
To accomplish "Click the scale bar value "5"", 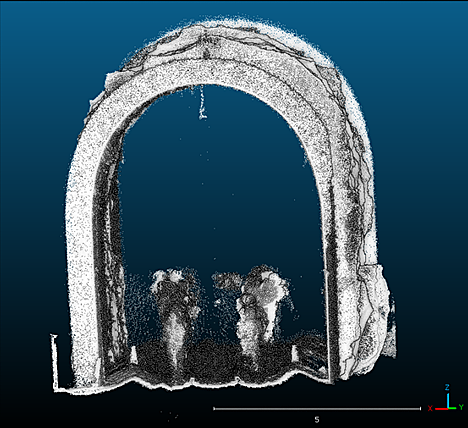I will (317, 419).
